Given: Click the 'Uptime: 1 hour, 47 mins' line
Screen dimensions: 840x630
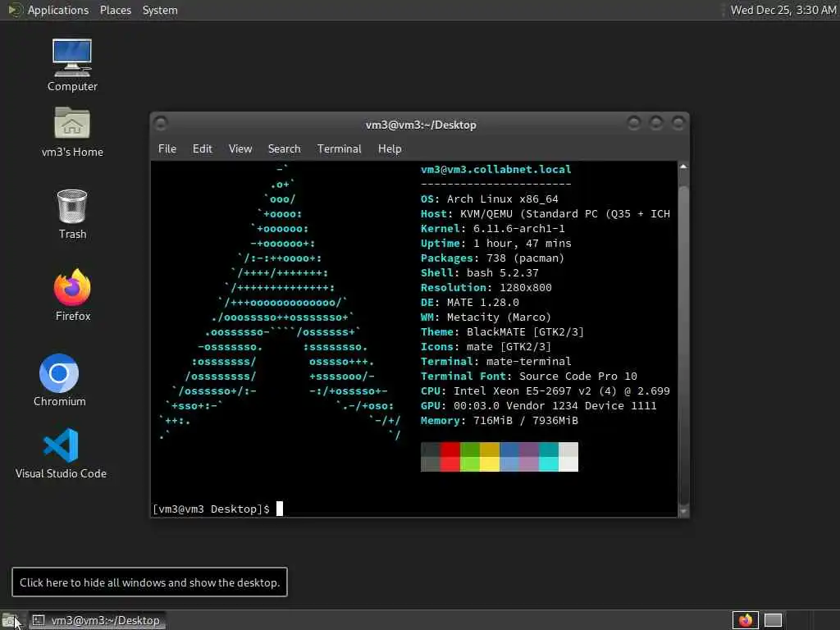Looking at the screenshot, I should pyautogui.click(x=495, y=243).
